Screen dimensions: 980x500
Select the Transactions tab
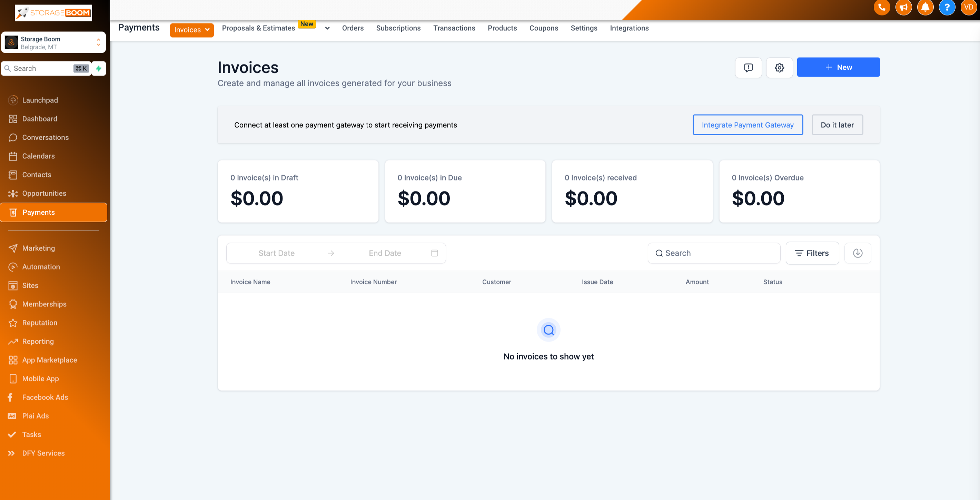[454, 27]
